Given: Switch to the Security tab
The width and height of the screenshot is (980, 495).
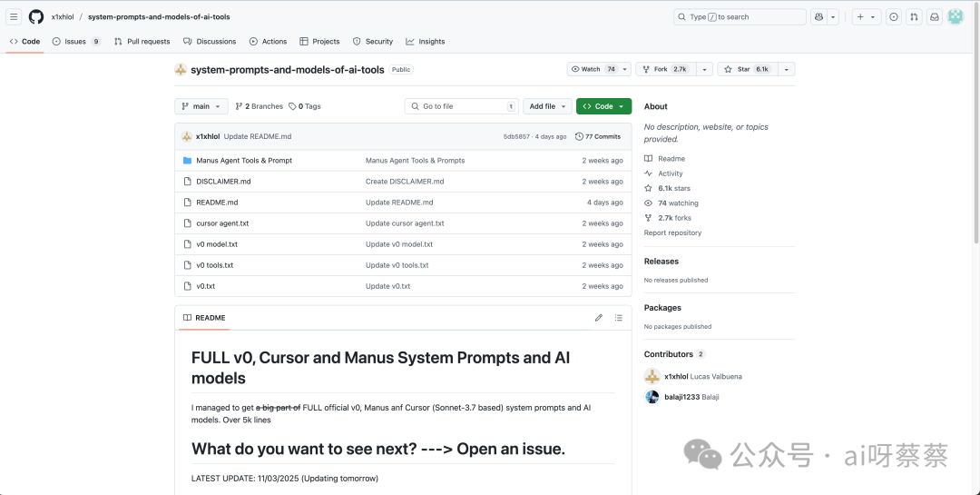Looking at the screenshot, I should click(x=373, y=42).
